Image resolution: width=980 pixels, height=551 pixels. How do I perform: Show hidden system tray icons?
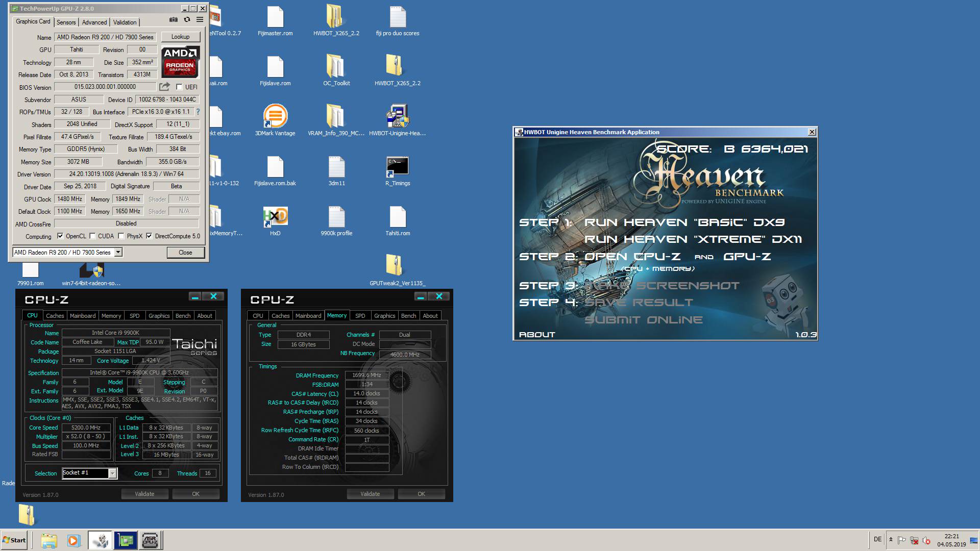pyautogui.click(x=891, y=540)
